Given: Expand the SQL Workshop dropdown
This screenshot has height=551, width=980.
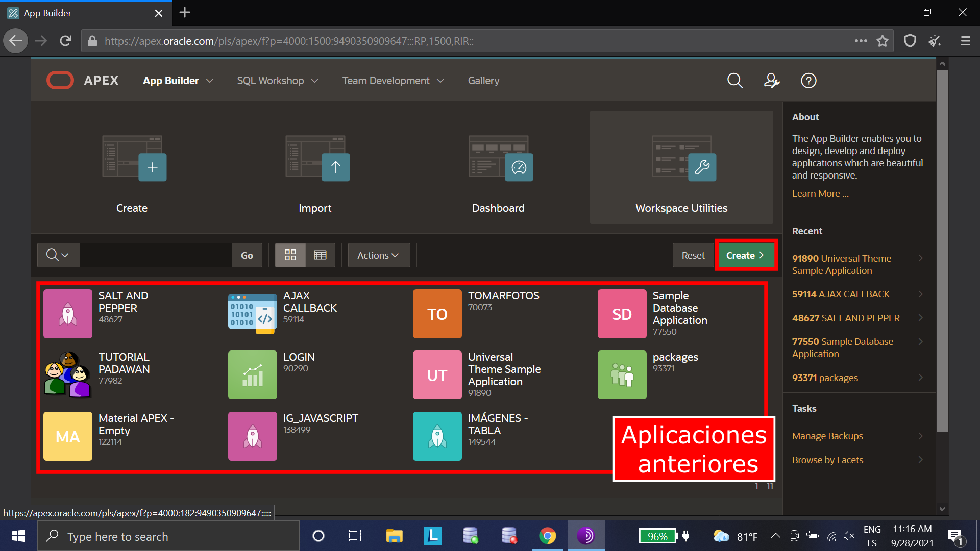Looking at the screenshot, I should coord(277,80).
